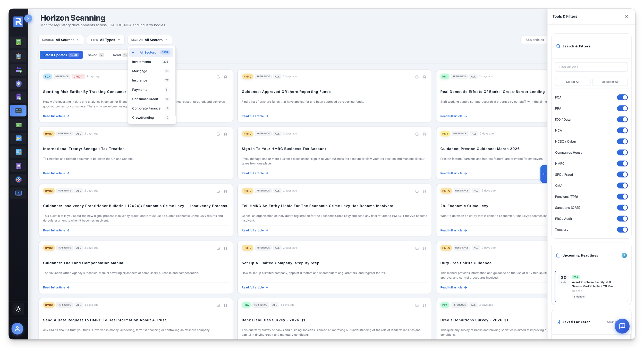
Task: Click Select All sources button
Action: 572,82
